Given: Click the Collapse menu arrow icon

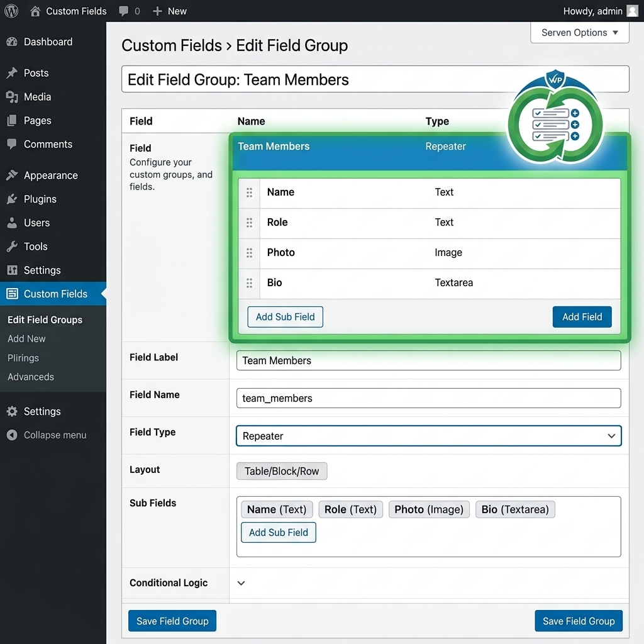Looking at the screenshot, I should [12, 435].
